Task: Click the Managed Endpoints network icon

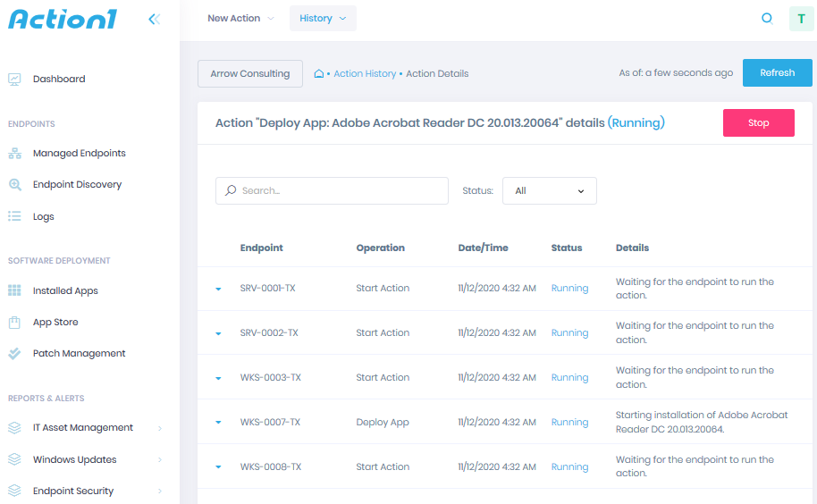Action: (14, 154)
